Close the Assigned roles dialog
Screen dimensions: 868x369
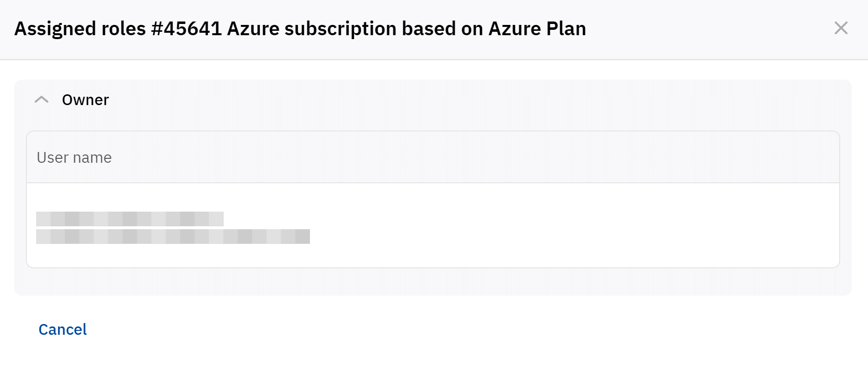click(x=841, y=28)
